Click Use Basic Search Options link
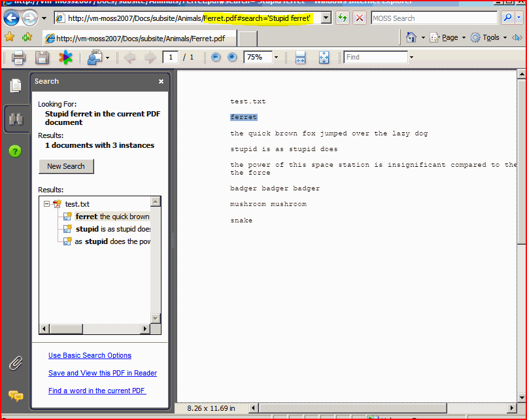Viewport: 527px width, 420px height. tap(90, 355)
